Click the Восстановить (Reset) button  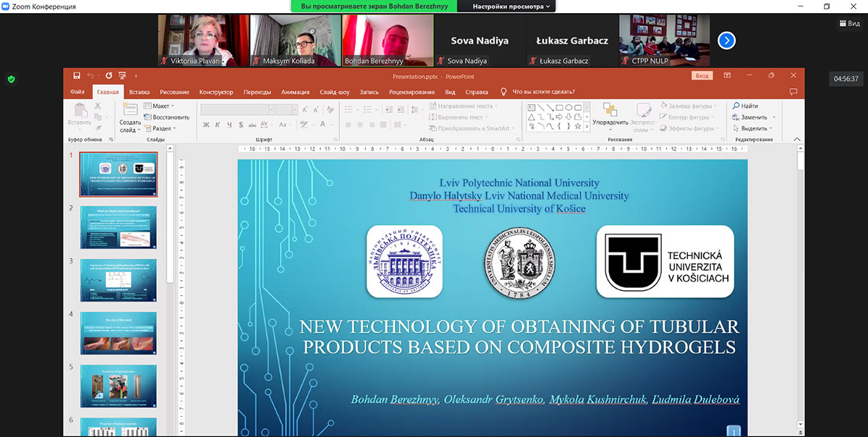[x=166, y=117]
